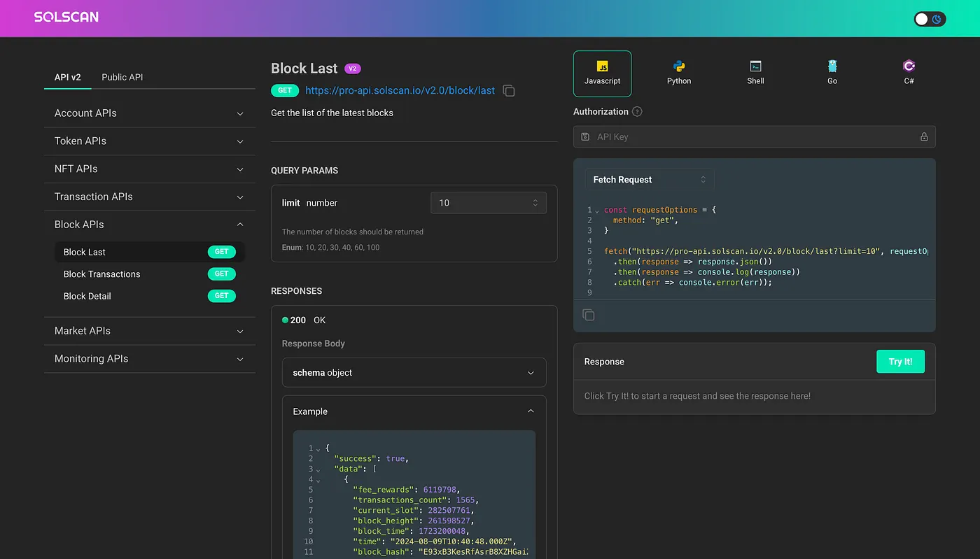Switch to the Public API tab
The height and width of the screenshot is (559, 980).
coord(122,77)
